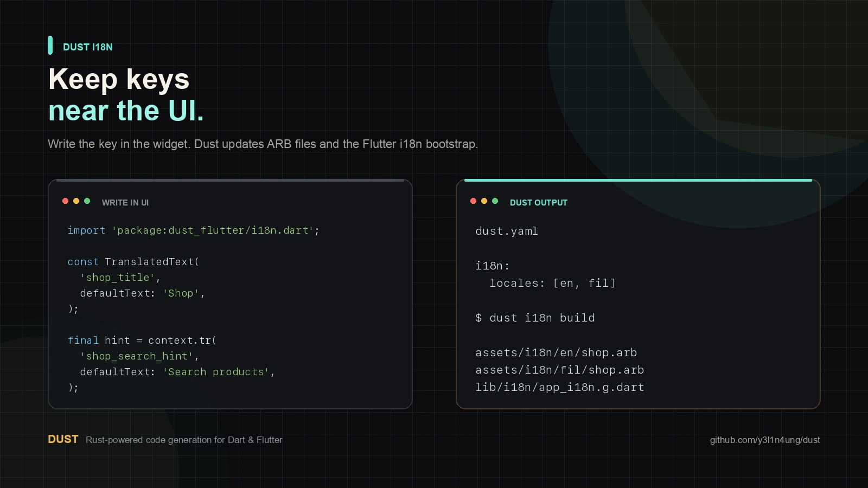Click the red dot in WRITE IN UI panel
The image size is (868, 488).
click(66, 201)
